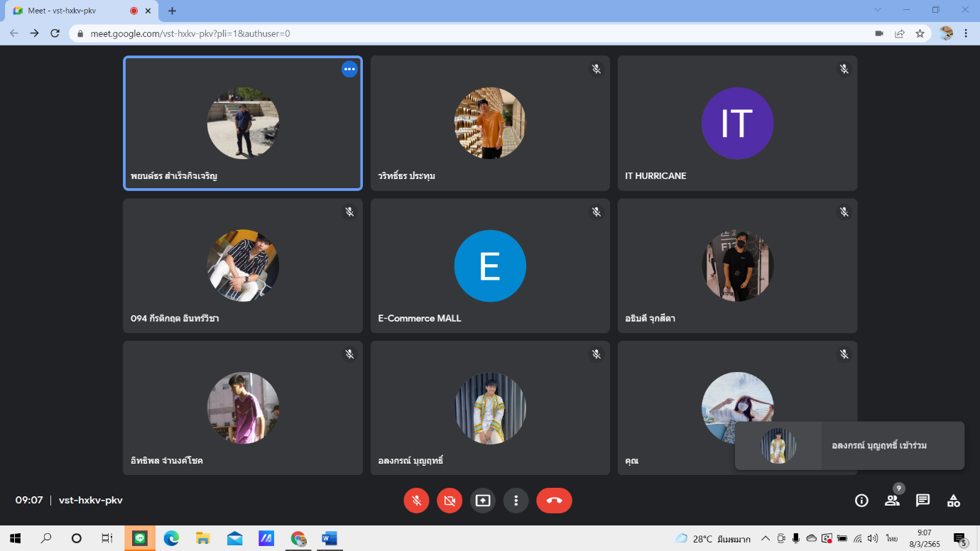Hang up the call
Viewport: 980px width, 551px height.
554,501
